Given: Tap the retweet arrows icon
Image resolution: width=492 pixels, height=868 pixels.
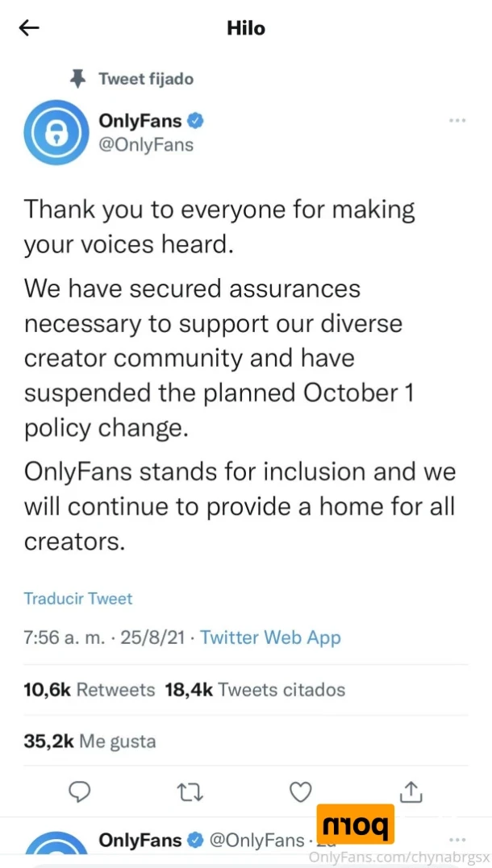Looking at the screenshot, I should [190, 793].
